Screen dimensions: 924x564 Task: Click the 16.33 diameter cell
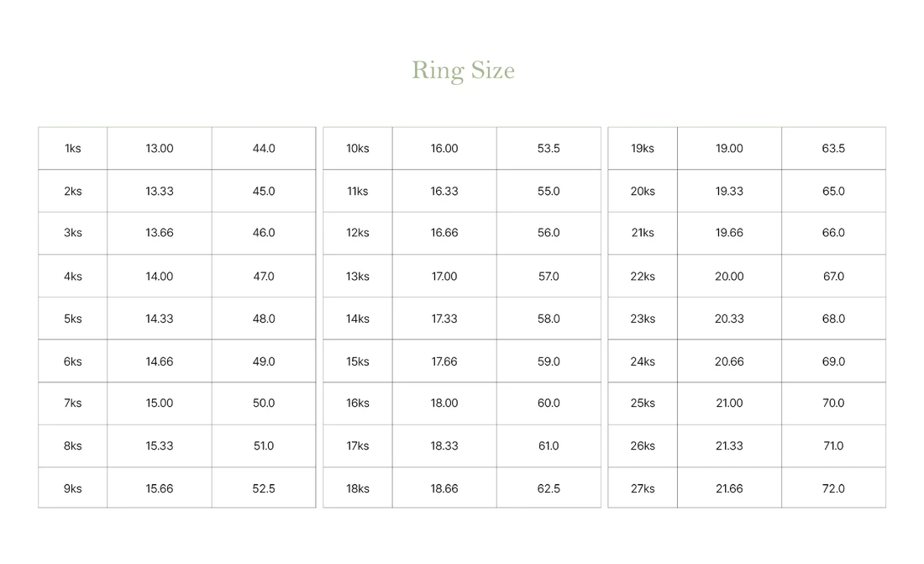(444, 191)
